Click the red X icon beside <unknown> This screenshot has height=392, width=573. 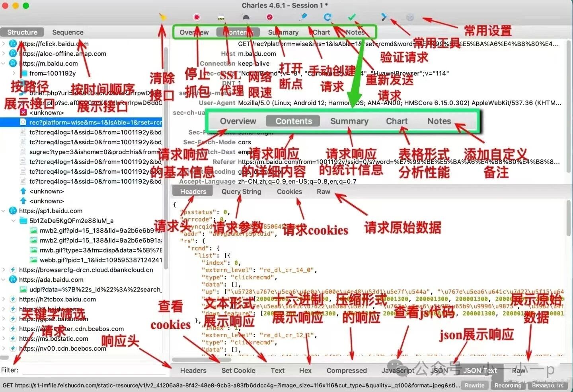pyautogui.click(x=23, y=113)
